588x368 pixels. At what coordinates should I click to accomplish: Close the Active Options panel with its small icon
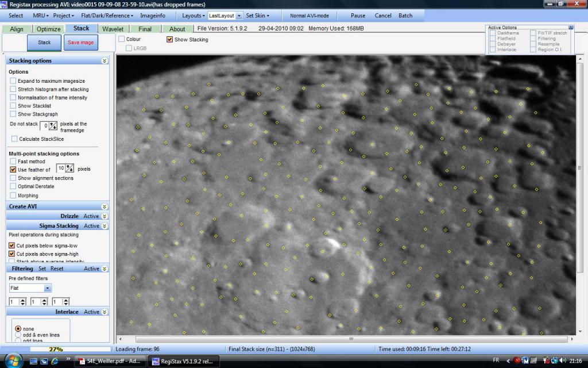click(570, 27)
